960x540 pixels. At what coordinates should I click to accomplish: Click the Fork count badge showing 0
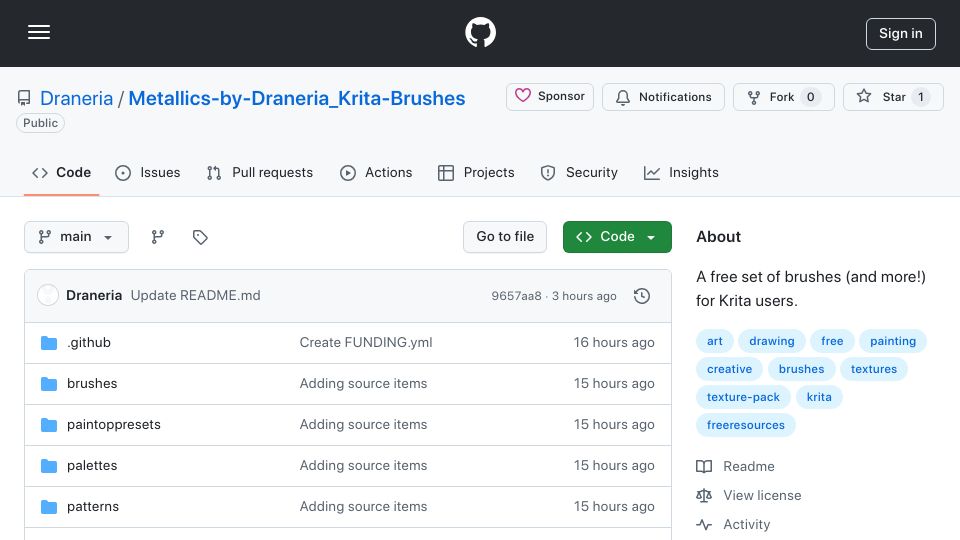pyautogui.click(x=810, y=97)
